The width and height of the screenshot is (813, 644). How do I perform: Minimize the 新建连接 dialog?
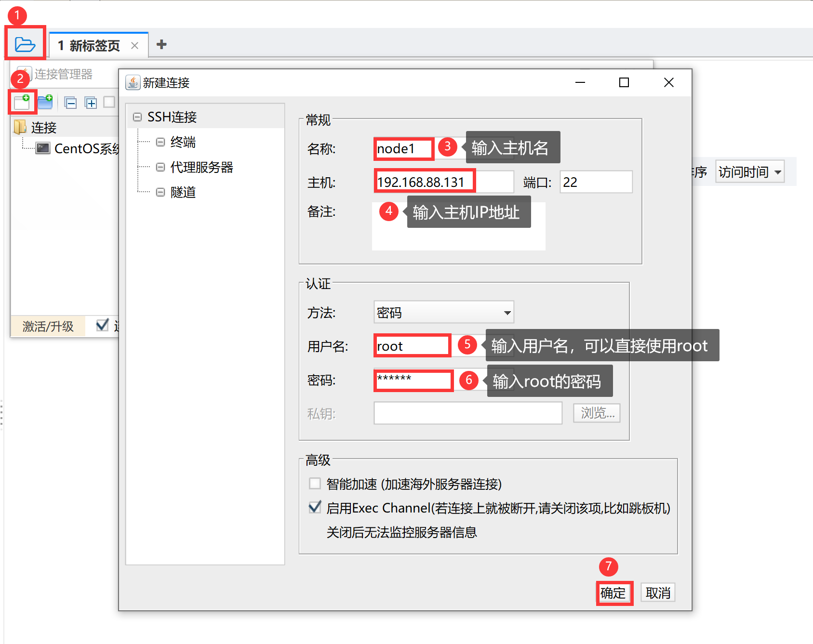[x=580, y=83]
